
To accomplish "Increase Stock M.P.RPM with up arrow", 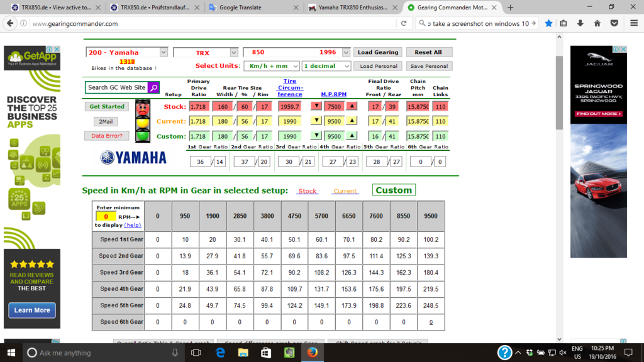I will [x=352, y=106].
